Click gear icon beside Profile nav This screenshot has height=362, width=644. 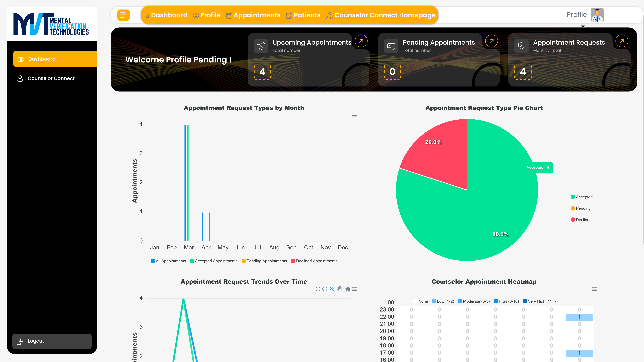(196, 16)
